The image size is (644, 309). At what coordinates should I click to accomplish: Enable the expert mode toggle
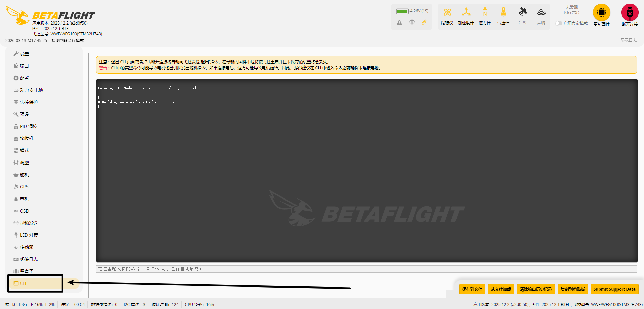pos(558,24)
